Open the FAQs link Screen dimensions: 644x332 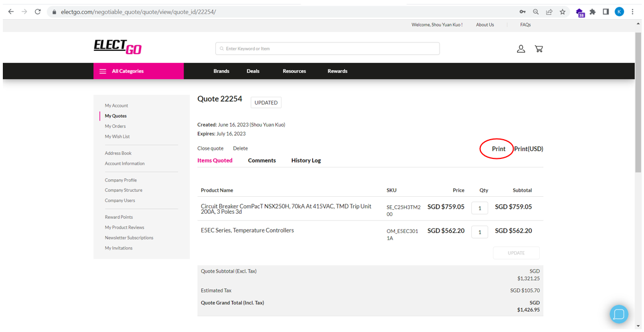pos(525,24)
